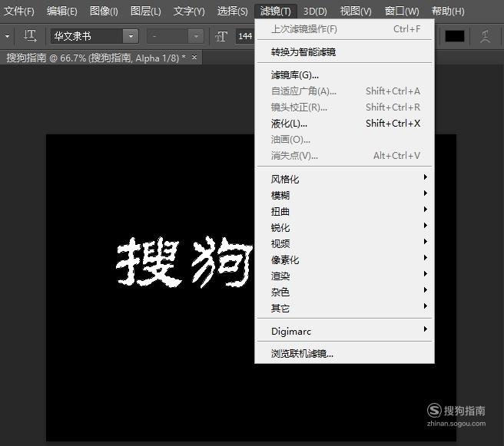Open the 文件(F) menu
The image size is (504, 446).
coord(19,12)
